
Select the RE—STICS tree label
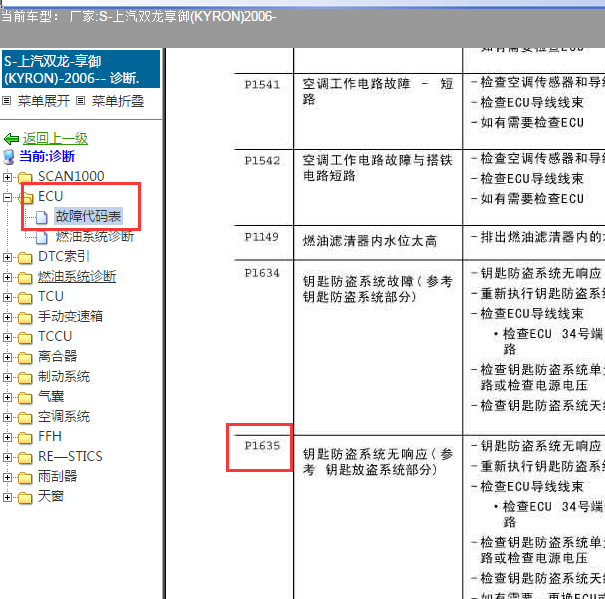coord(70,457)
